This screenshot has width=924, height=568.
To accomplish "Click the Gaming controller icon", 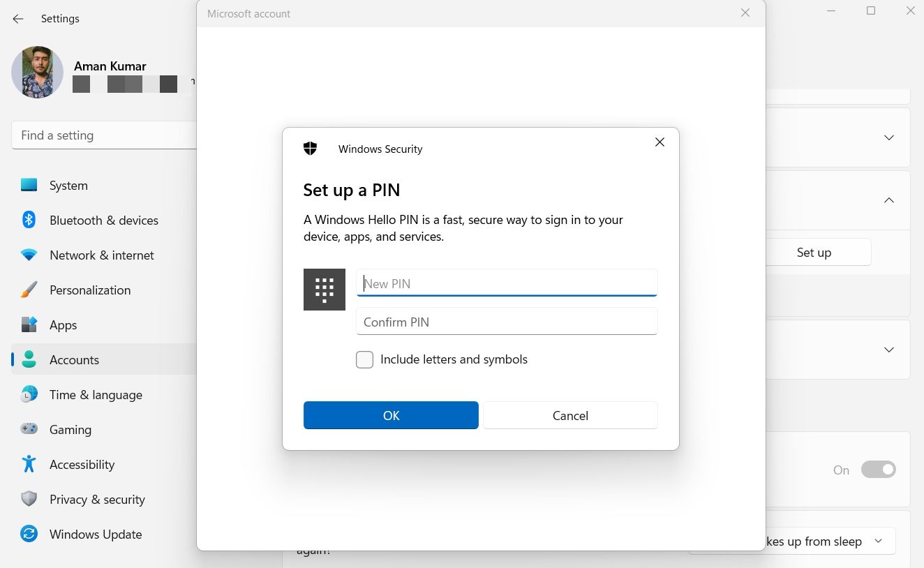I will 29,429.
